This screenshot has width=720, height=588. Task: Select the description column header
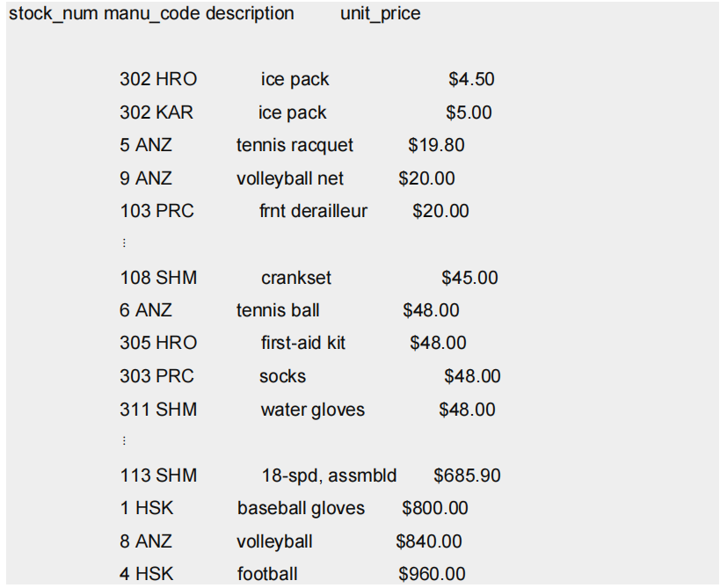(x=250, y=14)
